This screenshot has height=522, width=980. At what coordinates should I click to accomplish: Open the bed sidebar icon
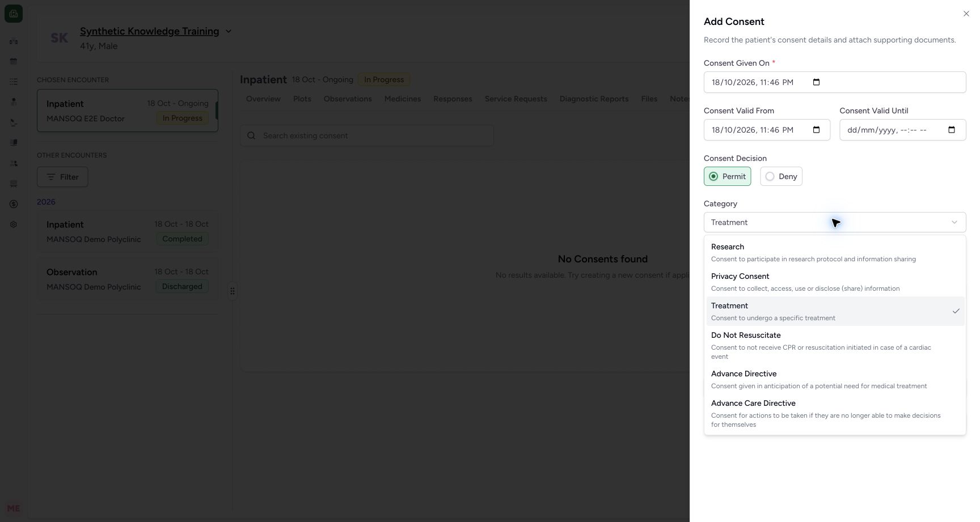click(14, 184)
